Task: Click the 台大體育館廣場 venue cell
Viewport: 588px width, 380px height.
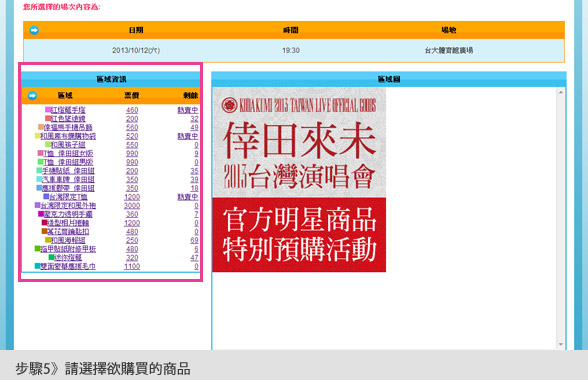Action: (448, 50)
